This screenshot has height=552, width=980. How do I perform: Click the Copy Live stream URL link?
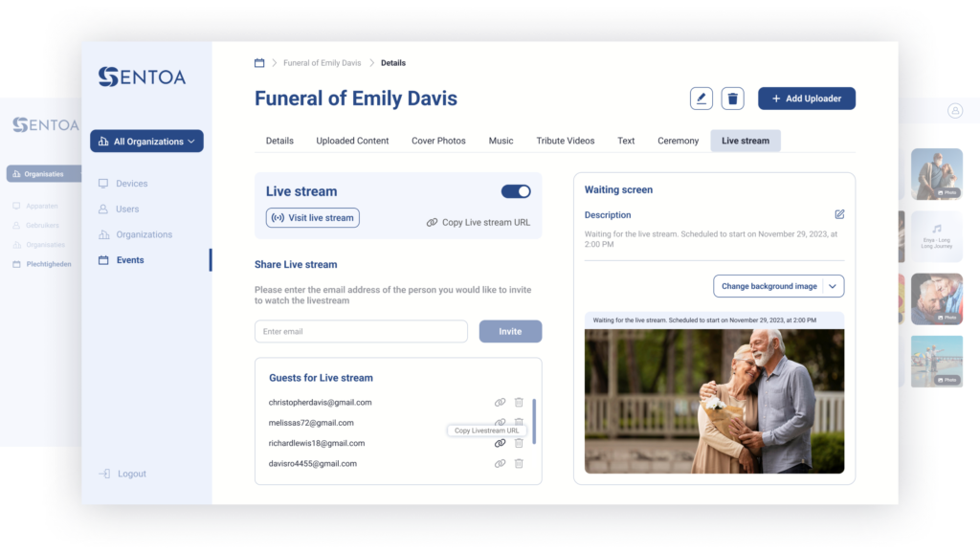pos(479,222)
